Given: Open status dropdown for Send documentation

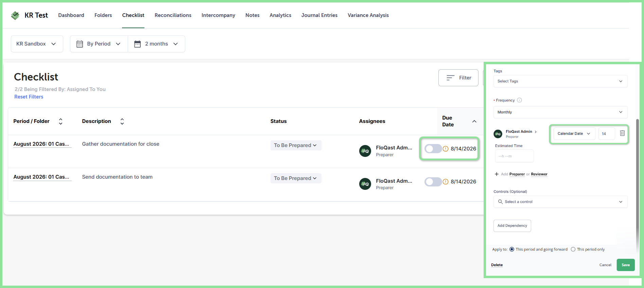Looking at the screenshot, I should coord(296,178).
